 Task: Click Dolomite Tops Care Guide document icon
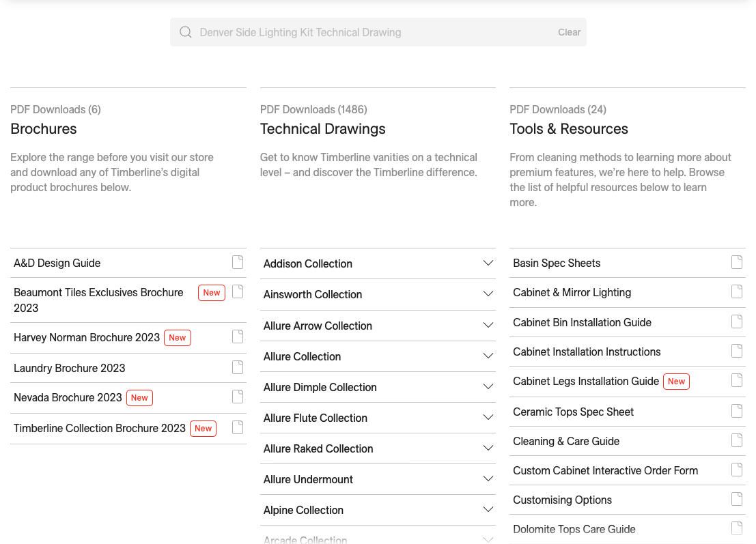[737, 528]
